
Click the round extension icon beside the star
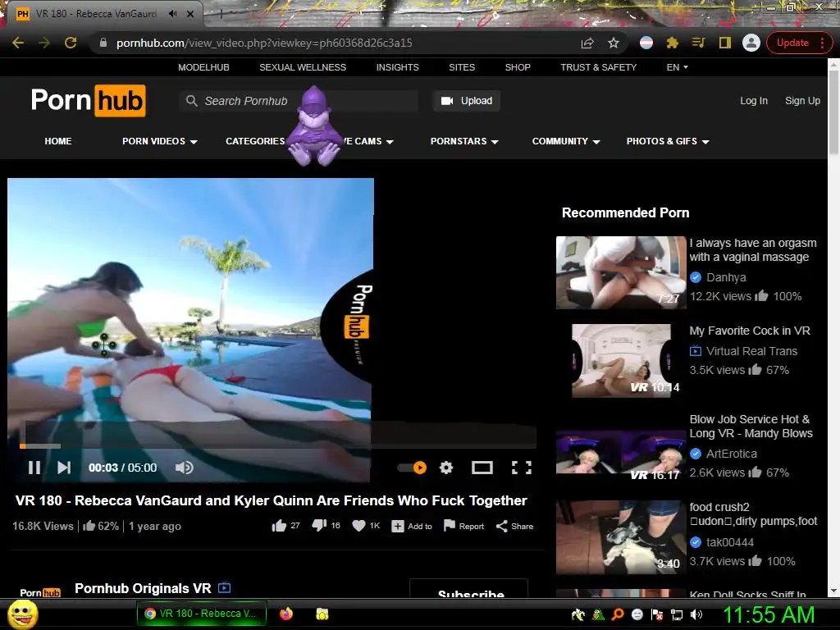tap(646, 43)
